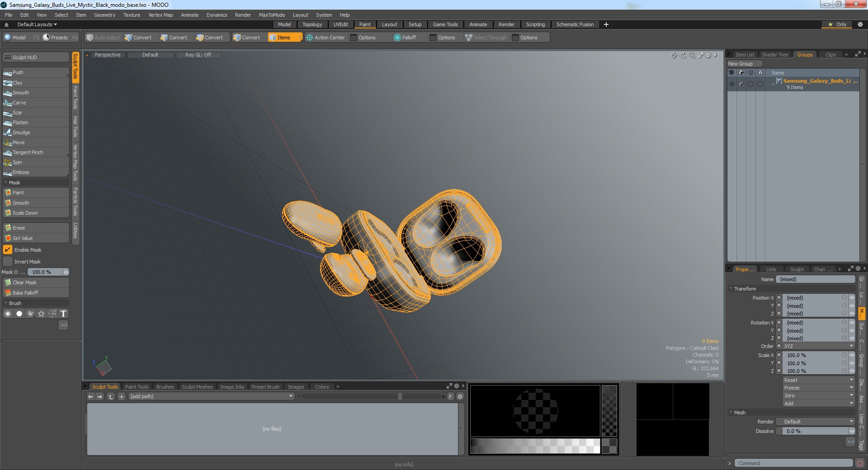Open the Vertex Map menu
Image resolution: width=868 pixels, height=470 pixels.
pos(160,15)
